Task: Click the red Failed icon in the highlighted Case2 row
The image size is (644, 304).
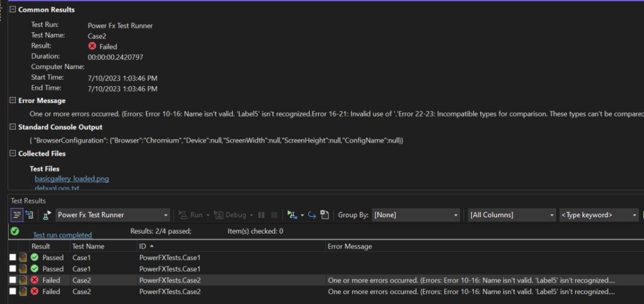Action: tap(35, 280)
